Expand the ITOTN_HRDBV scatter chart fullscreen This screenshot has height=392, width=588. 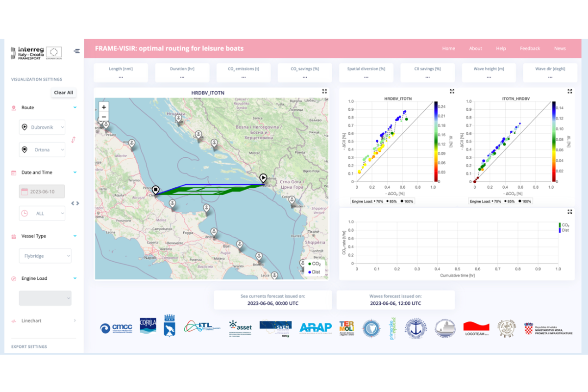pos(569,91)
